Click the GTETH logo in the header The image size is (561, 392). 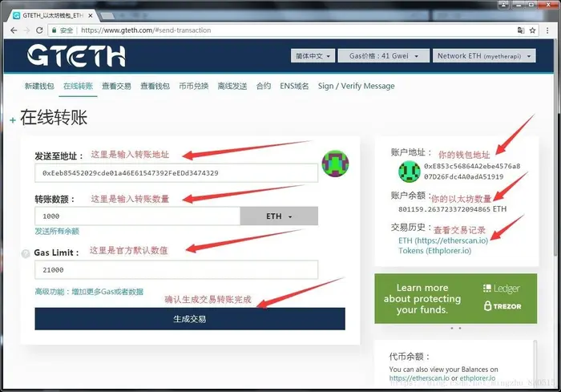(x=76, y=55)
